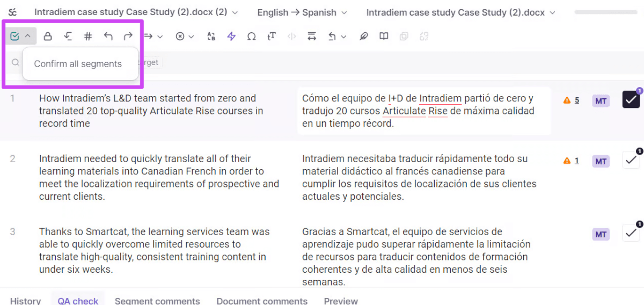
Task: Click the MT badge on segment 1
Action: click(601, 100)
